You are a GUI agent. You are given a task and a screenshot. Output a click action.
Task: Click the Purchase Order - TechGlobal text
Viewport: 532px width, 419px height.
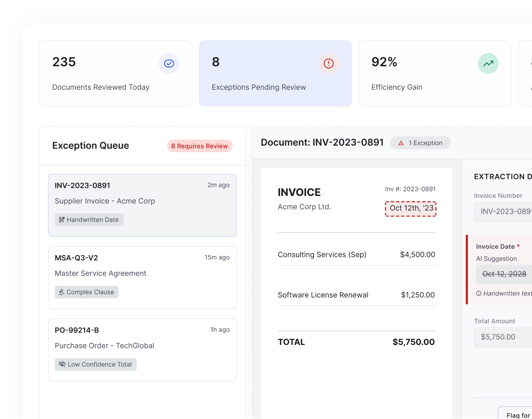pyautogui.click(x=104, y=345)
